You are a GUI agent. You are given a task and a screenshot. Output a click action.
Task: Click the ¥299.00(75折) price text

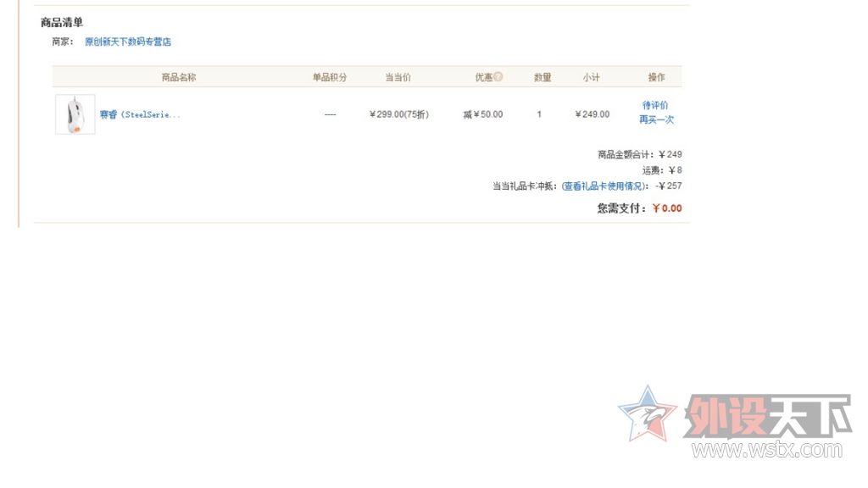tap(399, 114)
